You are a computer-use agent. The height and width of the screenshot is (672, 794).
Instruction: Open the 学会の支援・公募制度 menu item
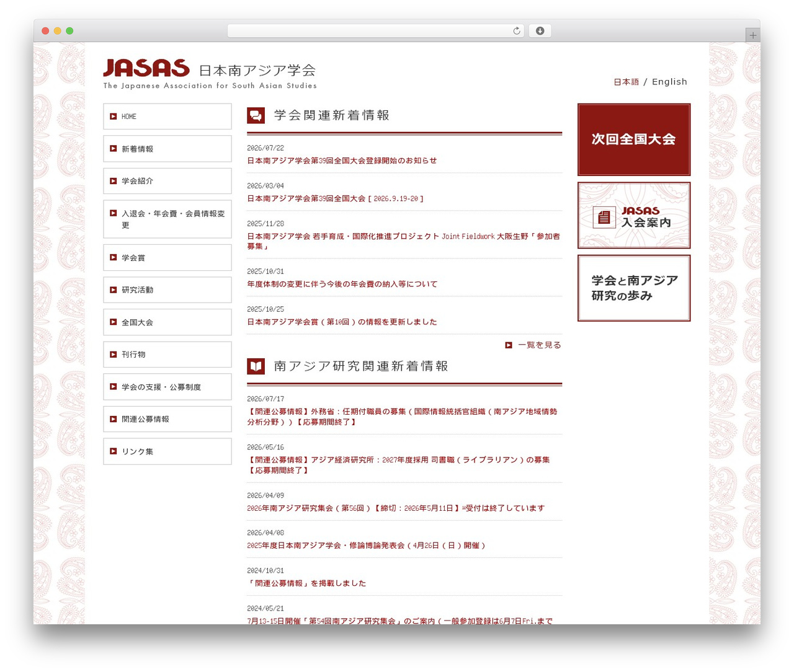click(167, 387)
